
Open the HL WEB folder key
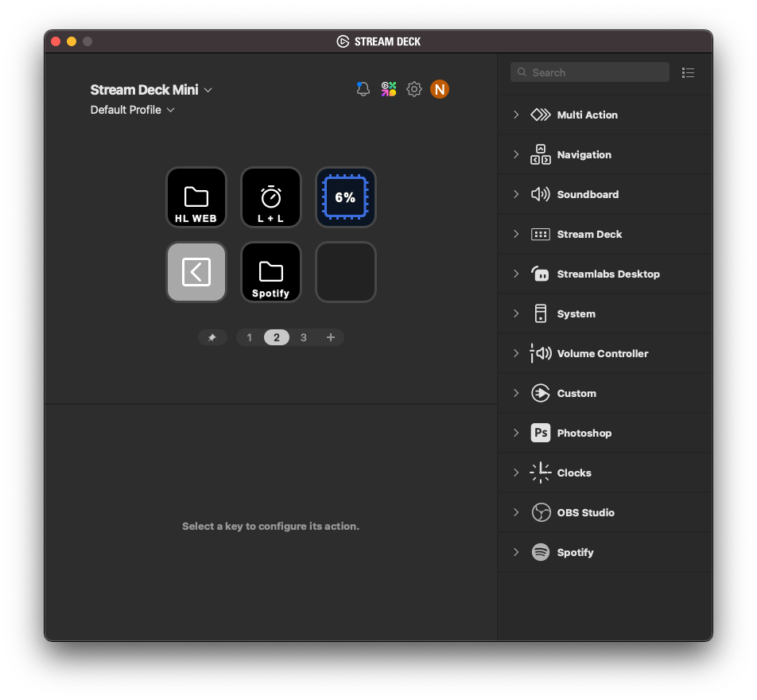pyautogui.click(x=196, y=197)
